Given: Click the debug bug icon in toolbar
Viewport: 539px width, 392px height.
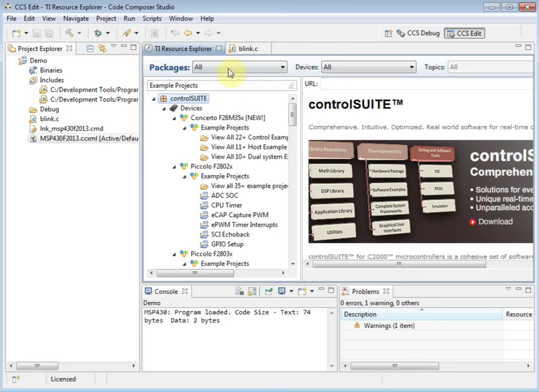Looking at the screenshot, I should pyautogui.click(x=98, y=33).
